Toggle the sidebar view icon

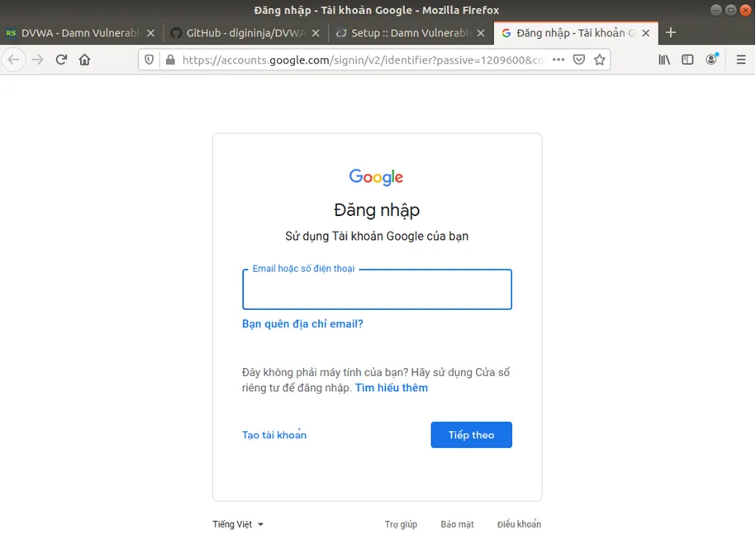pyautogui.click(x=687, y=60)
